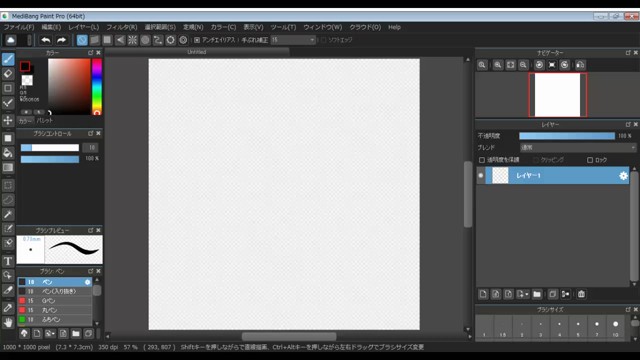Click the Navigator canvas thumbnail
Screen dimensions: 640x360
pos(558,95)
